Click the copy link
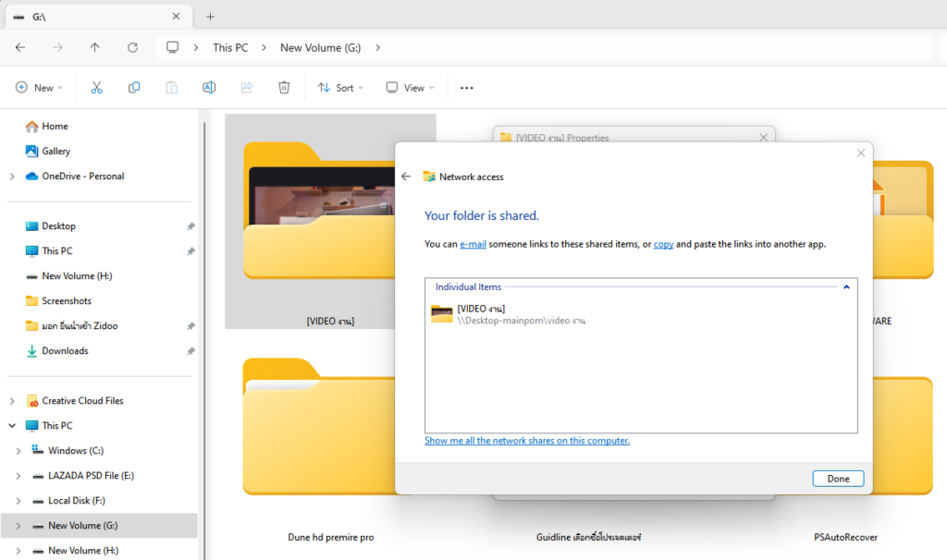Image resolution: width=947 pixels, height=560 pixels. [663, 244]
